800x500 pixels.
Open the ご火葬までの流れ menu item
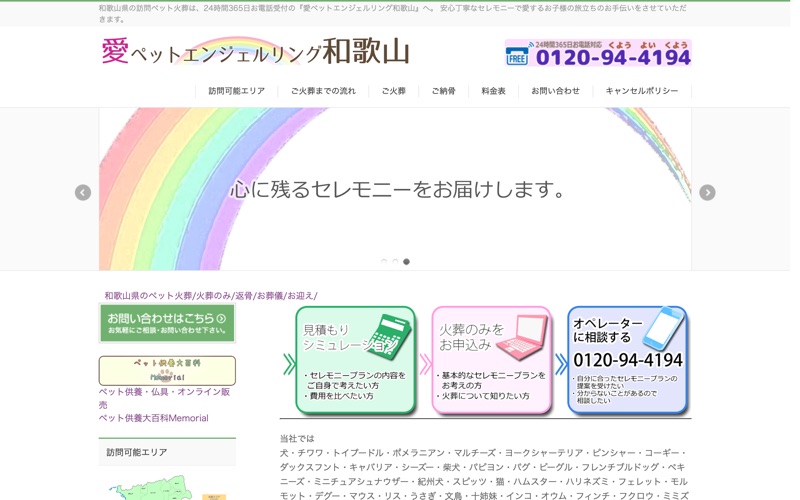(323, 91)
